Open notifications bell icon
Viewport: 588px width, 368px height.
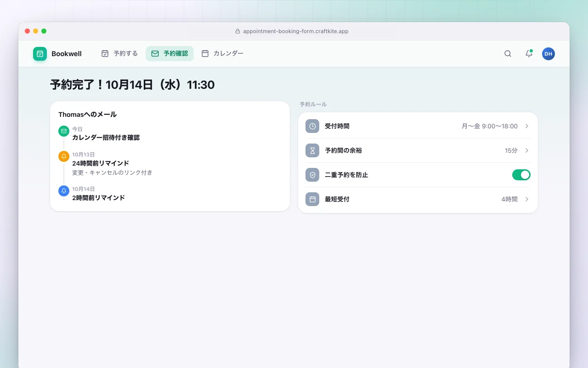tap(529, 54)
